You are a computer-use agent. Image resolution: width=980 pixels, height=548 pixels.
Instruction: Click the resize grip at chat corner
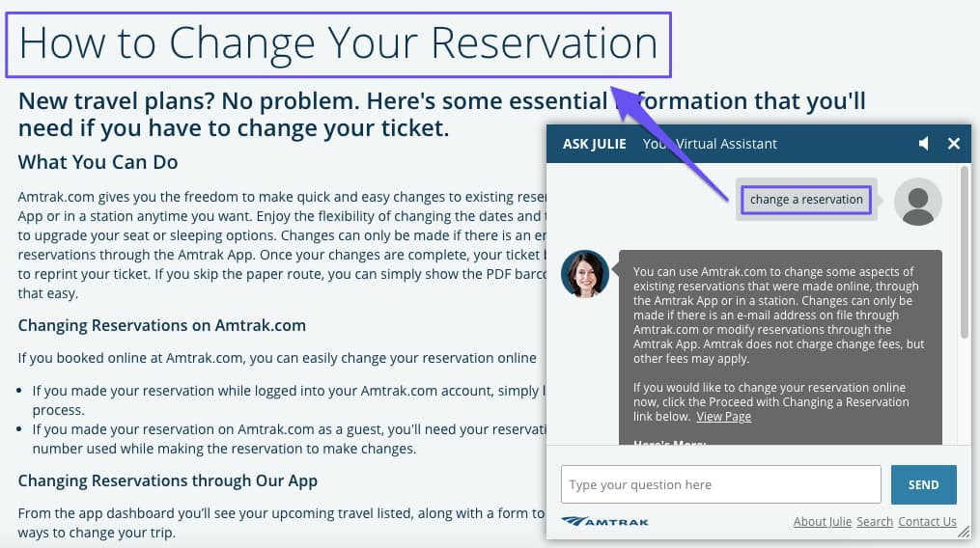click(x=964, y=532)
